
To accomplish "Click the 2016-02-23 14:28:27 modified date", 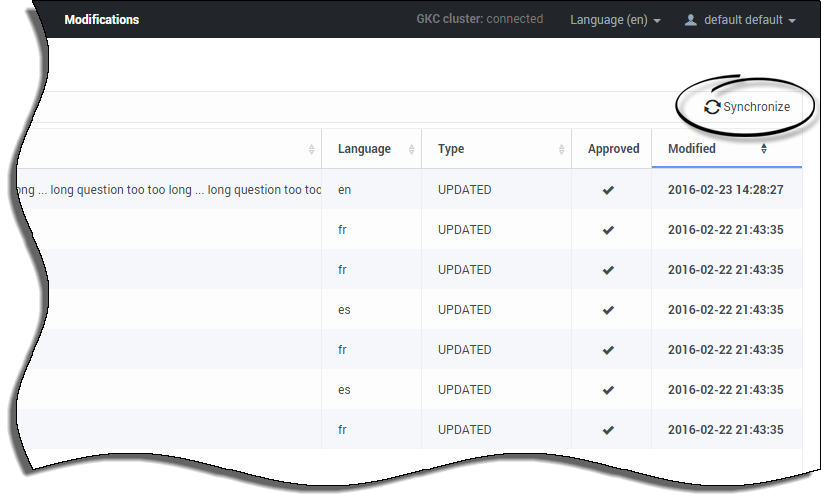I will tap(725, 190).
